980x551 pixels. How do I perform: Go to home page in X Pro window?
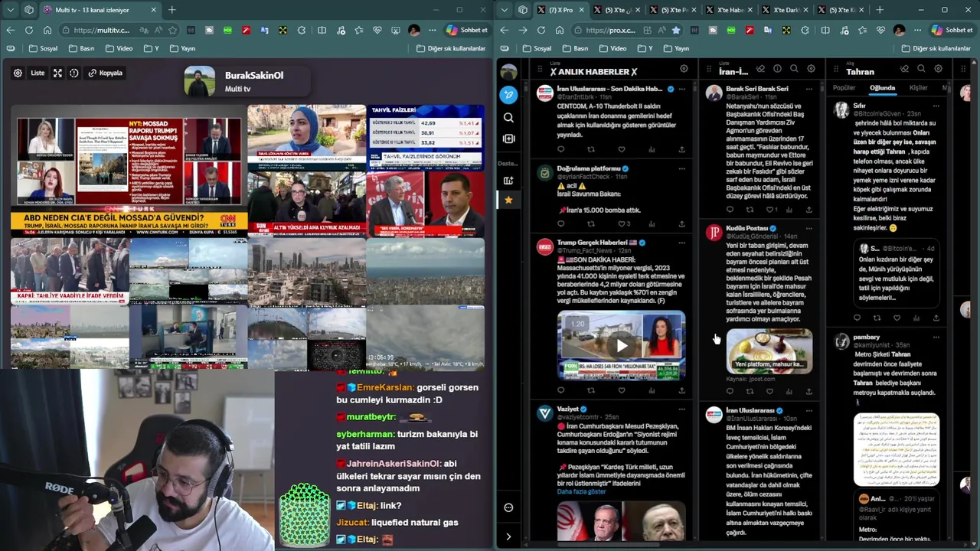[x=560, y=30]
